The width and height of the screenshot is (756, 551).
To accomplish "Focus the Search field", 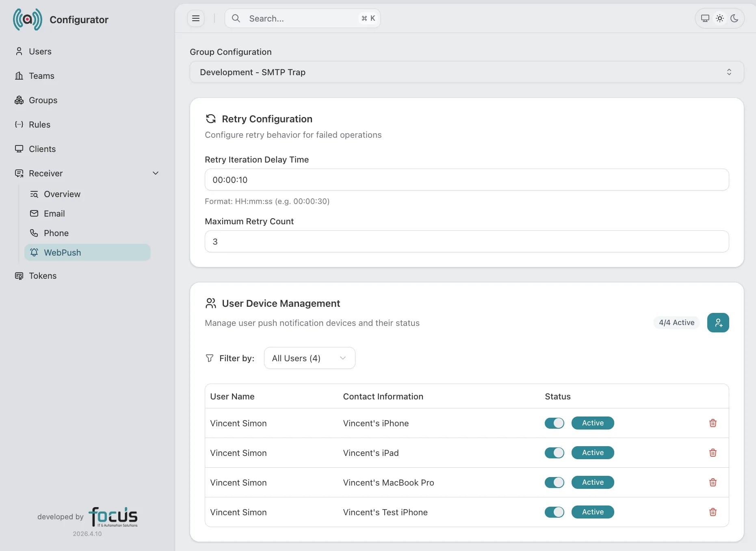I will click(x=303, y=18).
